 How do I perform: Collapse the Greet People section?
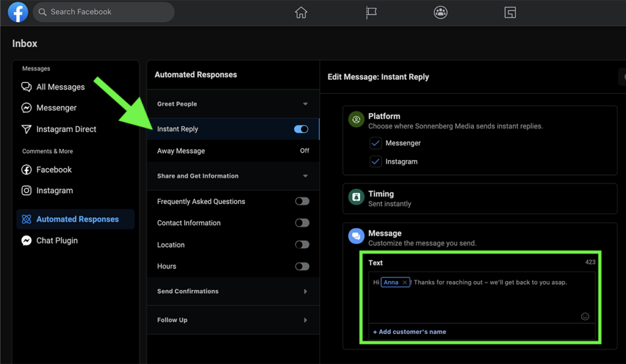point(306,104)
